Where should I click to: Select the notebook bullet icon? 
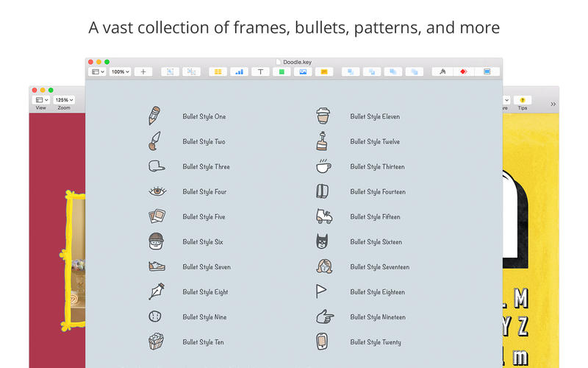click(322, 191)
